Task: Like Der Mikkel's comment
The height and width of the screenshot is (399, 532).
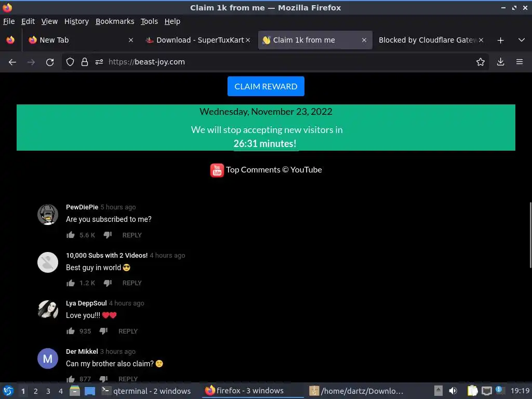Action: 71,379
